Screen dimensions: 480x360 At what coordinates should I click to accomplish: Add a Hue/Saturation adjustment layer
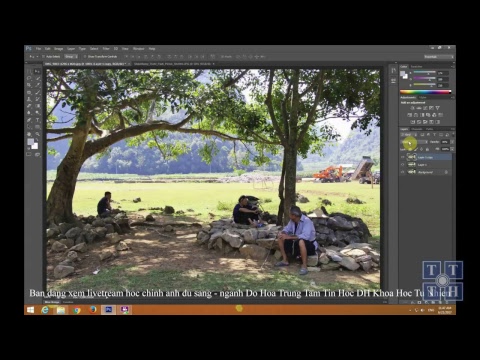point(409,115)
